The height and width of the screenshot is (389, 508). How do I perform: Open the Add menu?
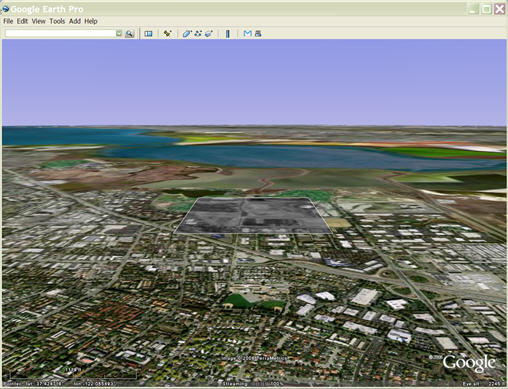point(75,21)
